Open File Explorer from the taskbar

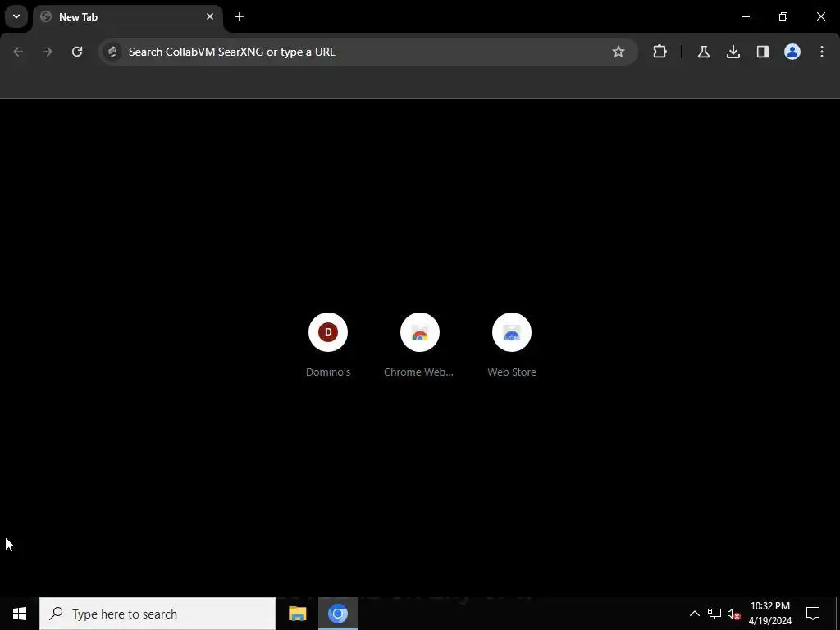tap(297, 614)
